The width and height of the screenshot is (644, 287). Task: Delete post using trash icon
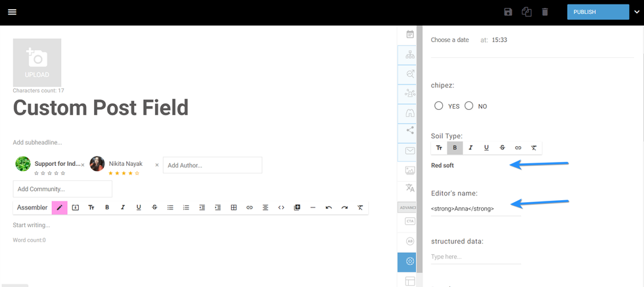point(545,12)
